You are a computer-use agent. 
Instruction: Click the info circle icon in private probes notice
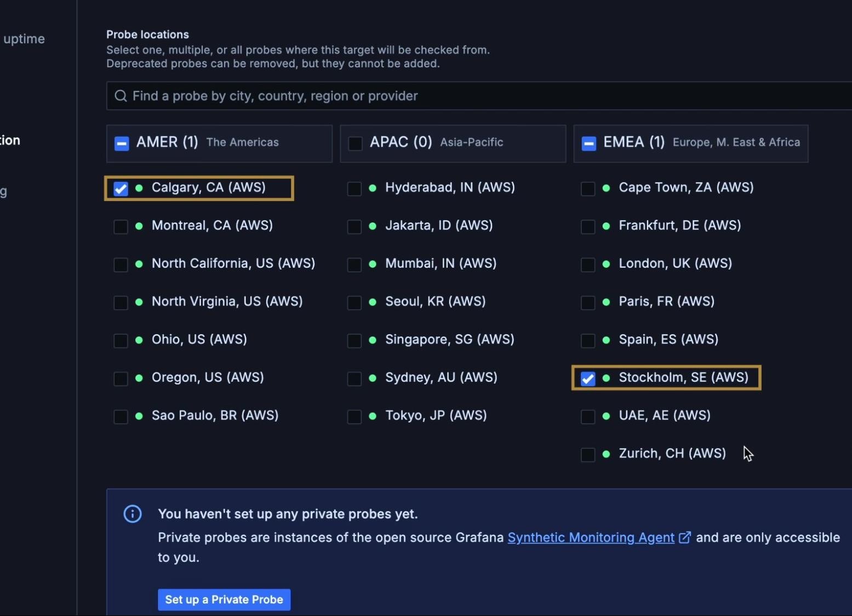click(133, 514)
